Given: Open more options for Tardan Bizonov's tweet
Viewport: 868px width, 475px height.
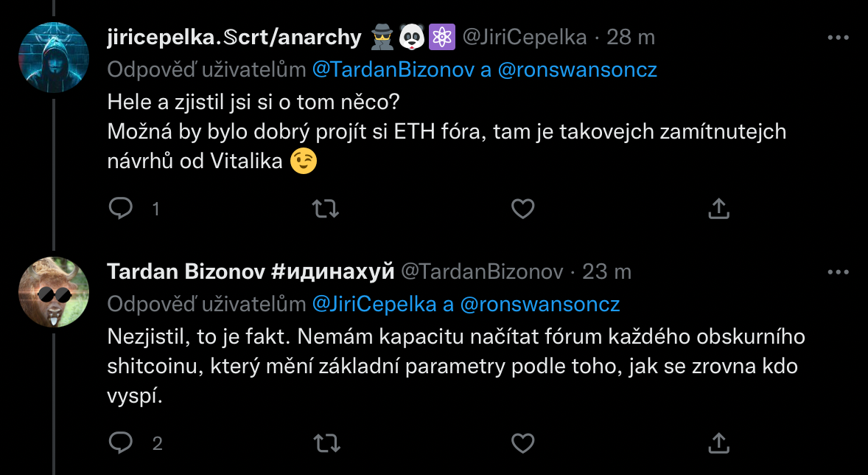Looking at the screenshot, I should [839, 271].
